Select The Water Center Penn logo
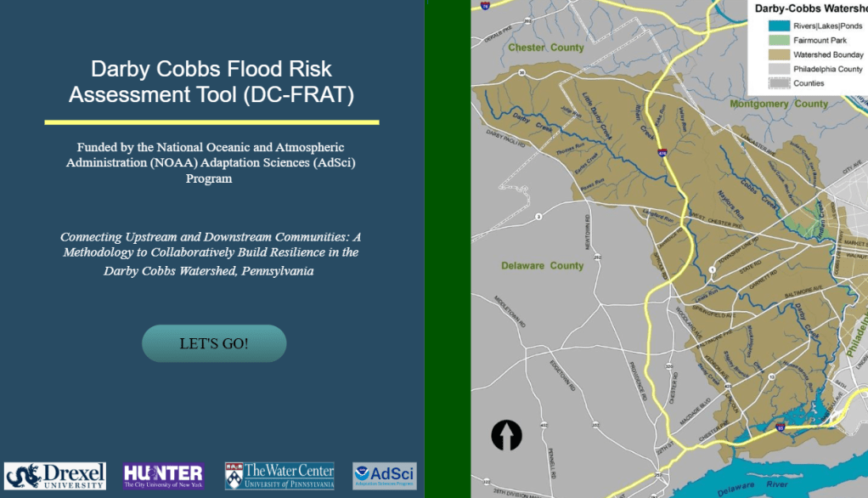This screenshot has height=498, width=868. [x=279, y=476]
